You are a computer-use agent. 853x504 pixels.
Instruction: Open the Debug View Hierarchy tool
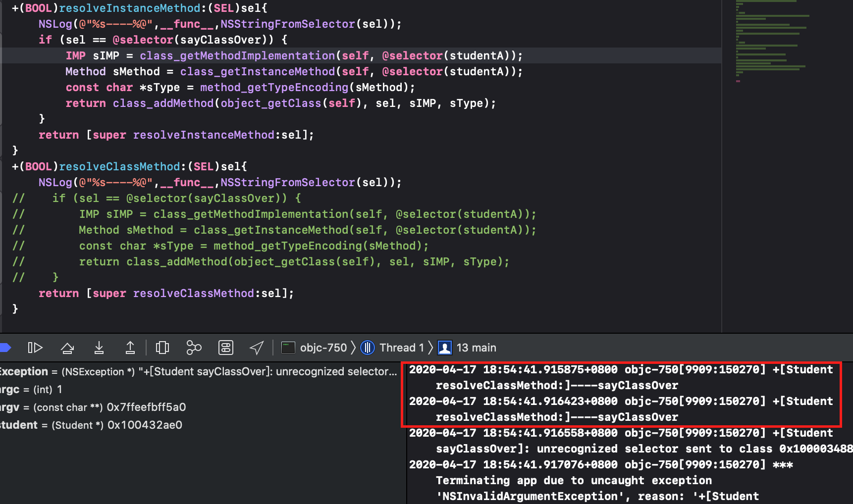[x=162, y=348]
